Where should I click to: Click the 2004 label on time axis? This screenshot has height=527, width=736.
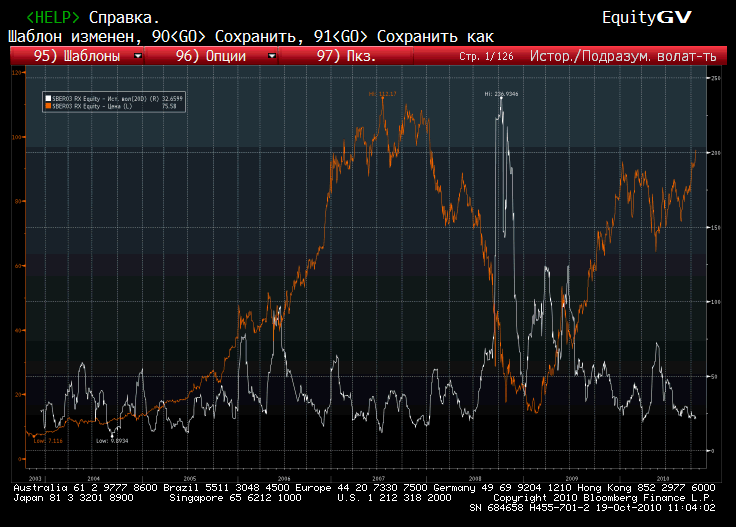pos(94,479)
